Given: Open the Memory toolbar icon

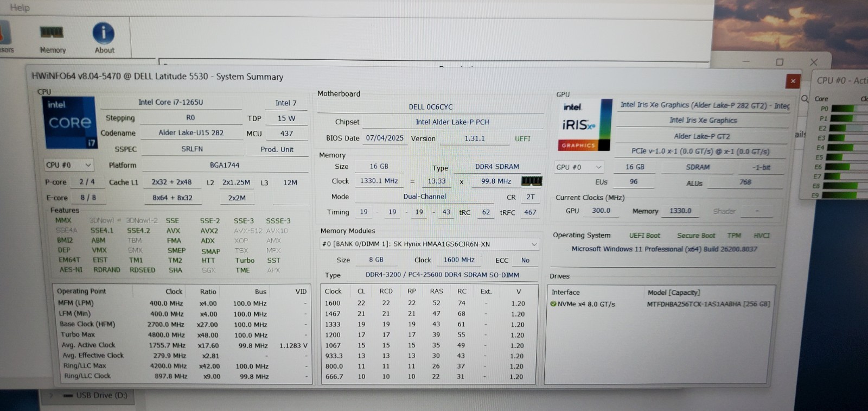Looking at the screenshot, I should pyautogui.click(x=52, y=39).
